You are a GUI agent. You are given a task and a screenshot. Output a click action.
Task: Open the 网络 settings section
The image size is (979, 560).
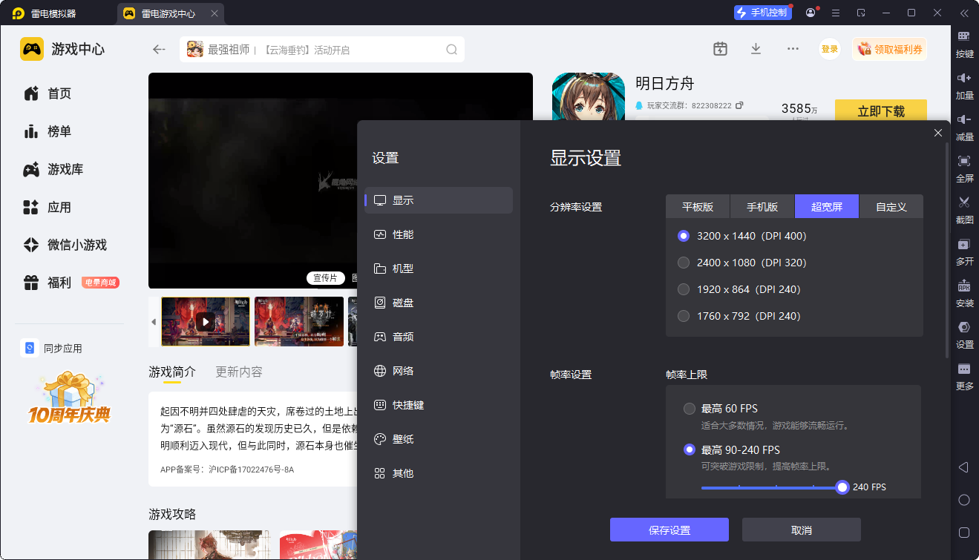pos(439,371)
